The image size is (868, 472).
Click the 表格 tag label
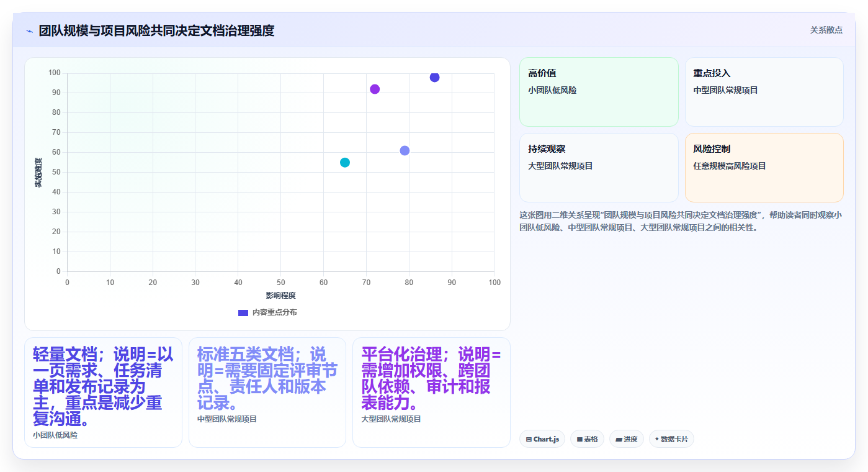point(591,439)
